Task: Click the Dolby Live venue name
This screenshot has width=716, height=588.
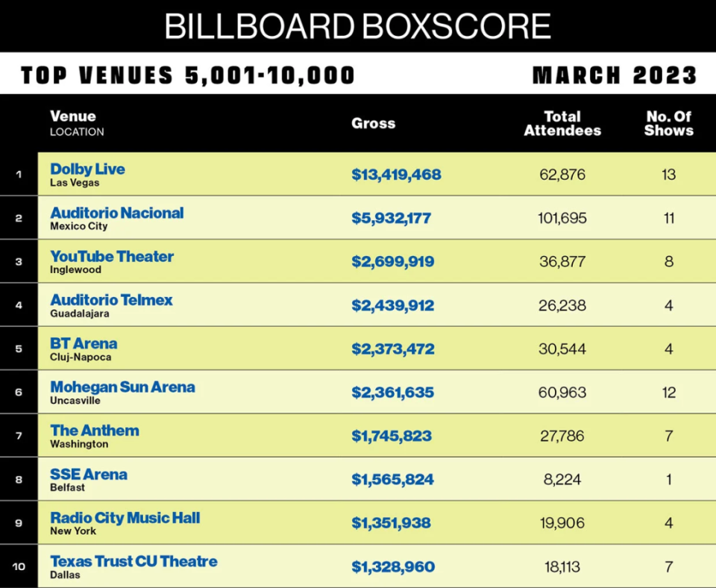Action: 87,169
